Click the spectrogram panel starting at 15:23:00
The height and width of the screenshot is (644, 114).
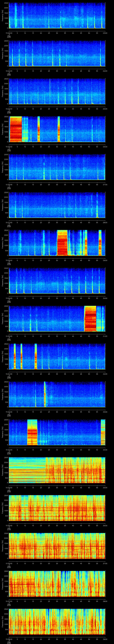[57, 54]
